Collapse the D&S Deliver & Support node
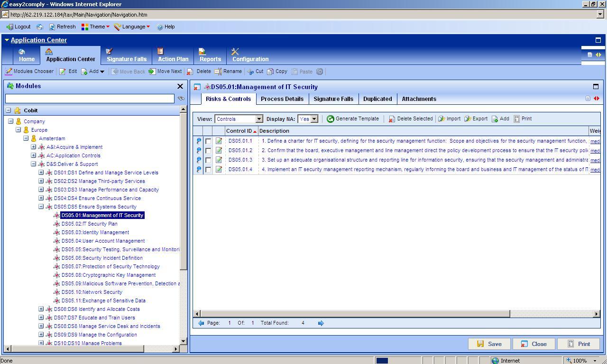The image size is (607, 364). pos(34,164)
